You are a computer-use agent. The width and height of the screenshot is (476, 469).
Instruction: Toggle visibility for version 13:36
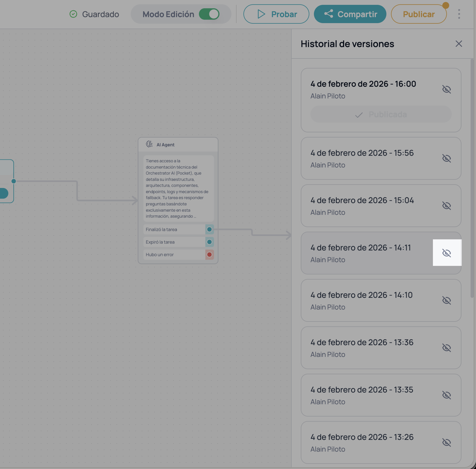(x=446, y=348)
